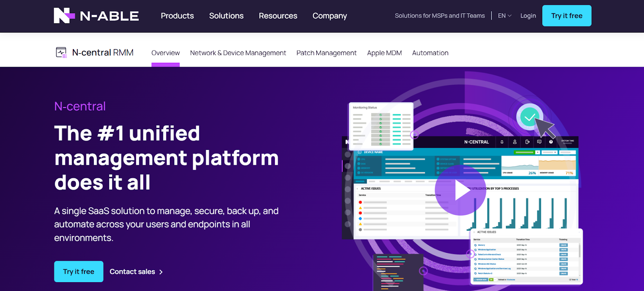Click the N-able logo in the header
The height and width of the screenshot is (291, 644).
click(96, 16)
